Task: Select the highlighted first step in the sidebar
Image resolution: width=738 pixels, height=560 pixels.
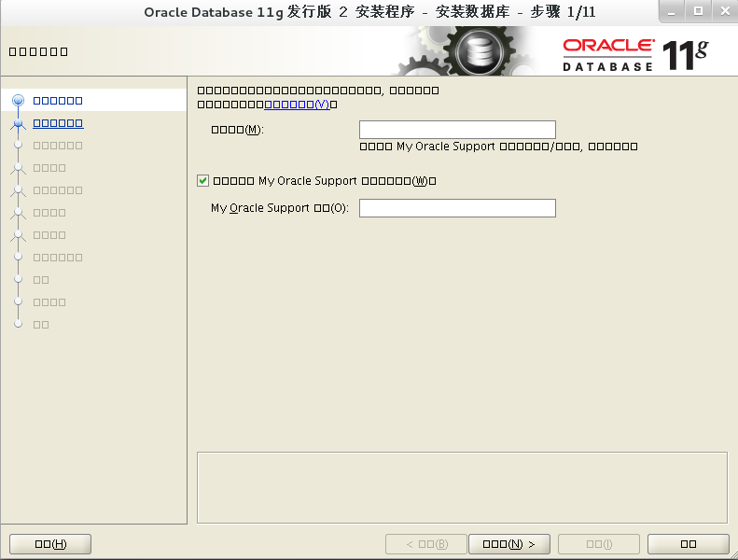Action: click(x=58, y=100)
